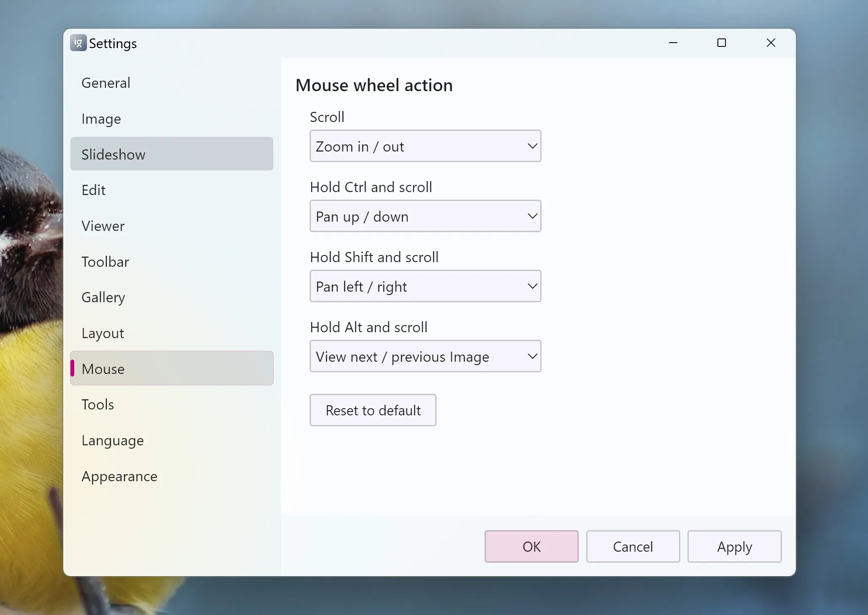Image resolution: width=868 pixels, height=615 pixels.
Task: Click the ImageGlass app icon in title bar
Action: tap(78, 43)
